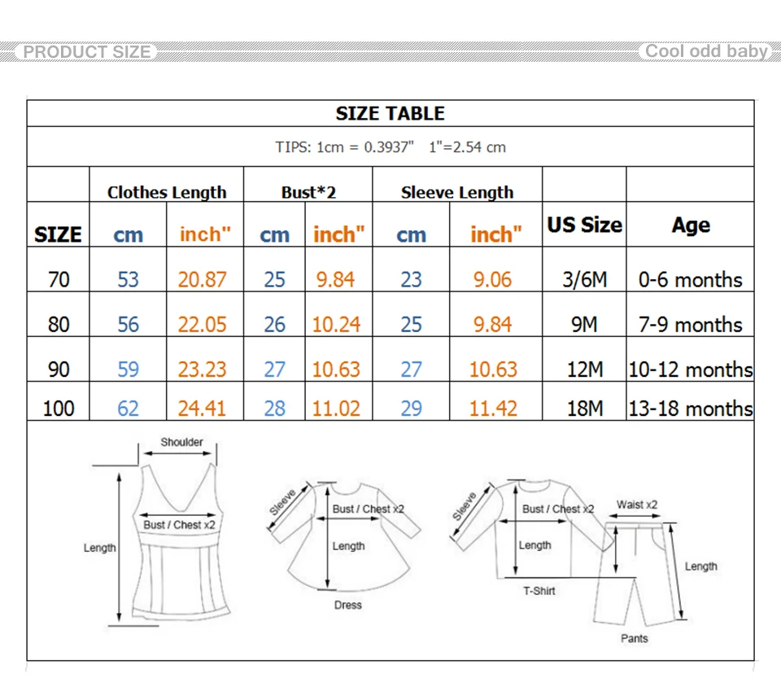The width and height of the screenshot is (781, 700).
Task: Click the Dress measurement diagram
Action: point(345,546)
